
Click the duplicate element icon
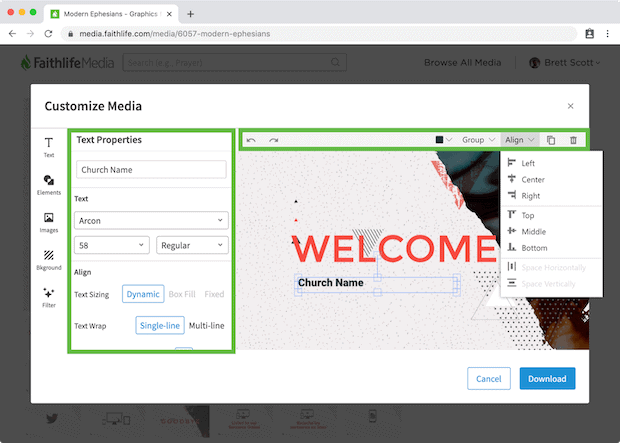[x=552, y=140]
